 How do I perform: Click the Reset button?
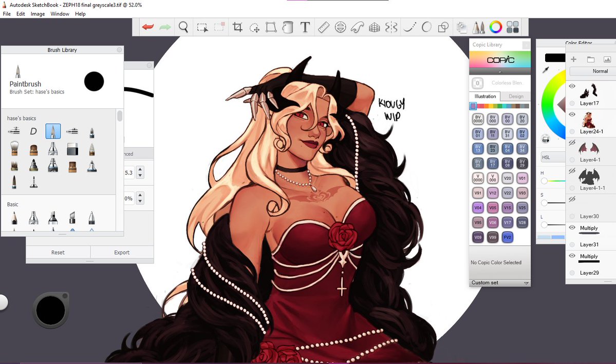coord(58,253)
